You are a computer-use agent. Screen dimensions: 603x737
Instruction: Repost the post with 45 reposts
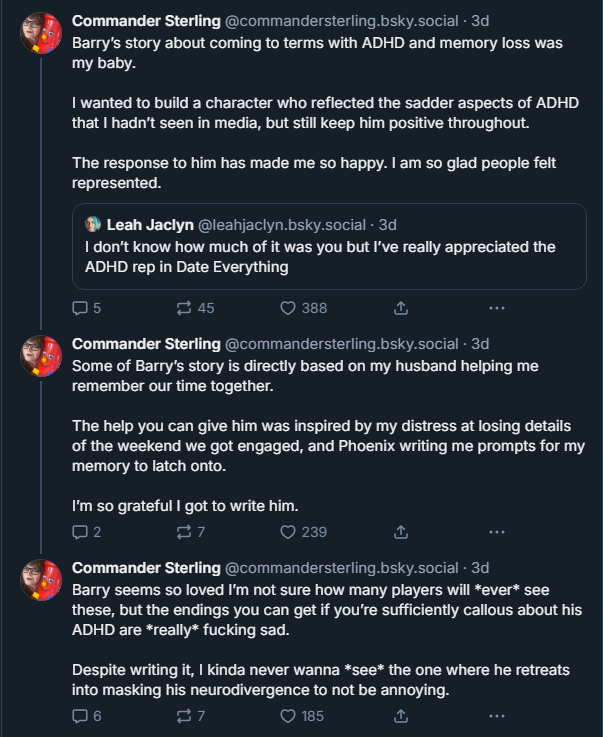pyautogui.click(x=195, y=308)
